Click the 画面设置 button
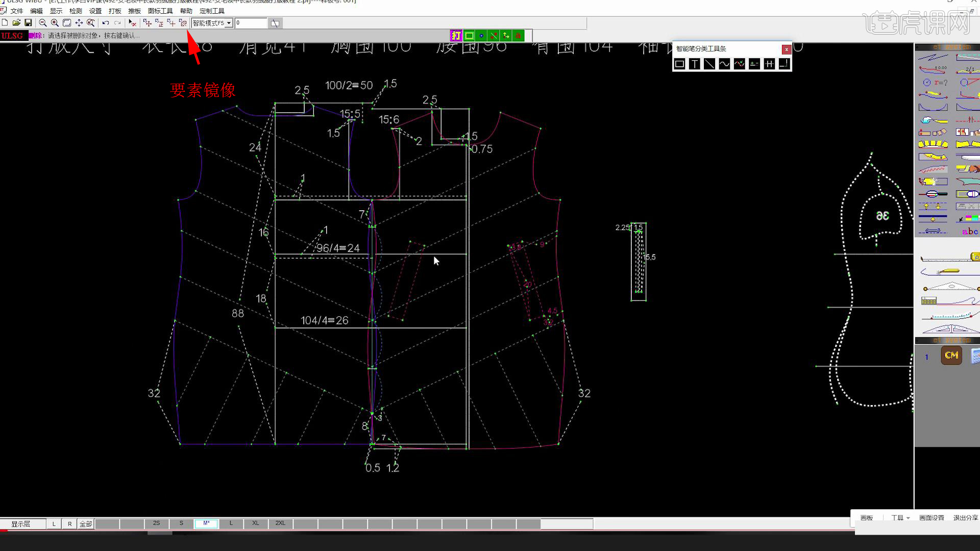The image size is (980, 551). pyautogui.click(x=932, y=518)
